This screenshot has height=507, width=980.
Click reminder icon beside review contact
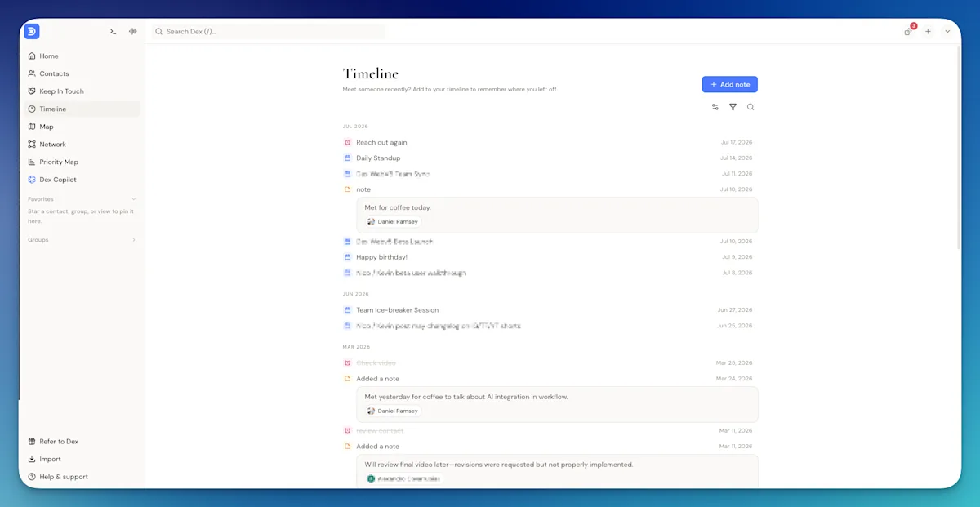(x=347, y=431)
